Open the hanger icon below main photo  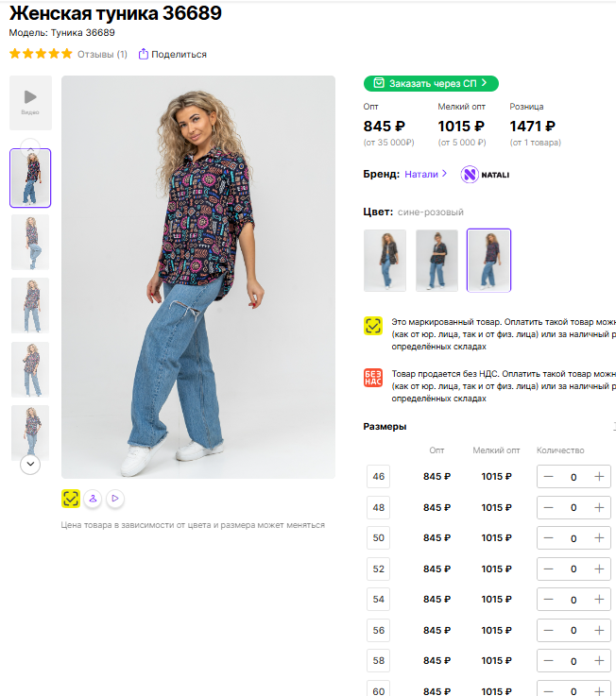(93, 499)
